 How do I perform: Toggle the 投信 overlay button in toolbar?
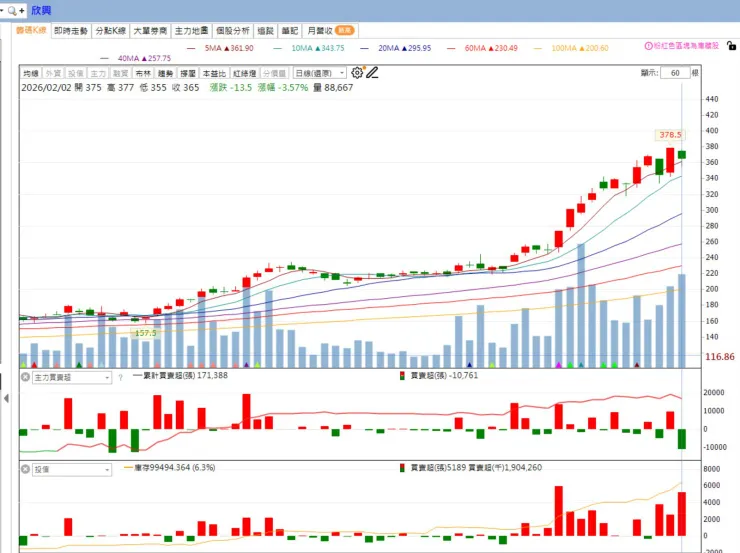pos(76,73)
